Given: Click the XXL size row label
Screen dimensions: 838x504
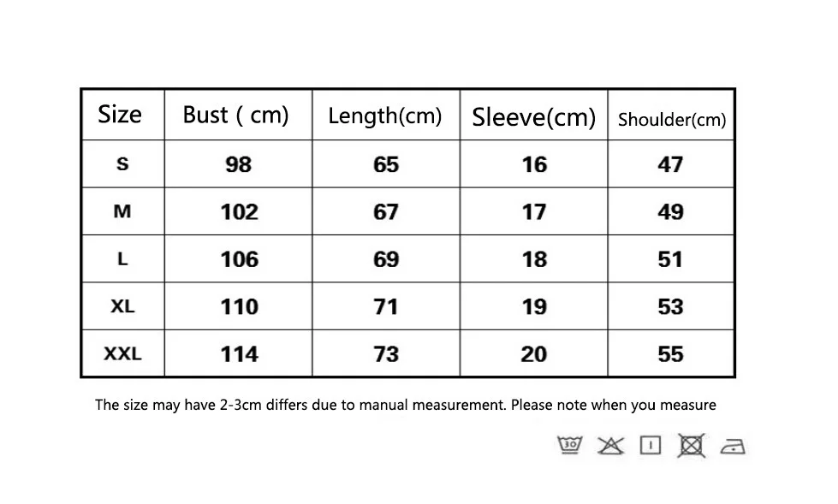Looking at the screenshot, I should click(x=122, y=353).
